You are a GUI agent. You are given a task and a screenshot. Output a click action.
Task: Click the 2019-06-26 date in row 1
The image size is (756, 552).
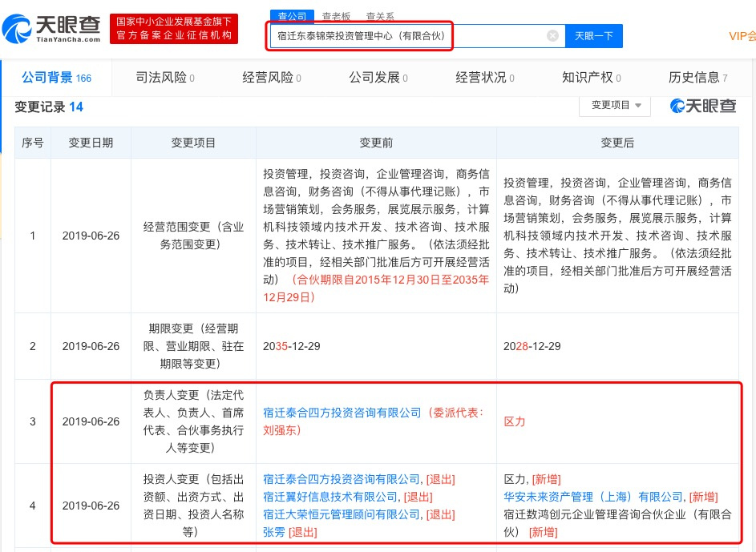(91, 236)
